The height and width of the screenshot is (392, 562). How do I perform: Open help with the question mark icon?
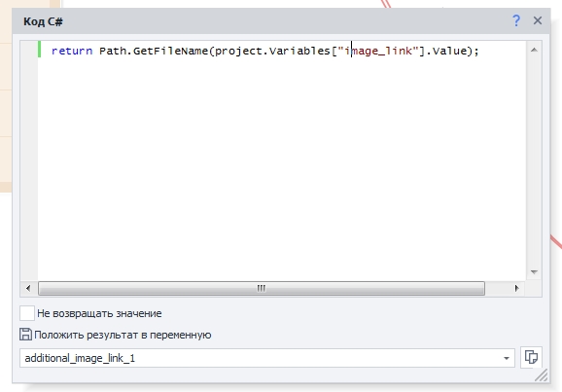click(516, 20)
